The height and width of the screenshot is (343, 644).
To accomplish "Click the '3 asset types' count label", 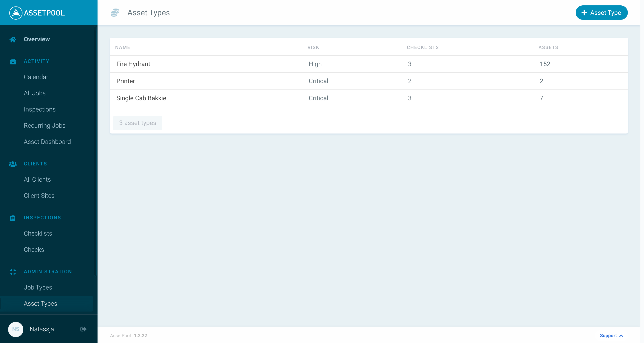I will pos(138,123).
